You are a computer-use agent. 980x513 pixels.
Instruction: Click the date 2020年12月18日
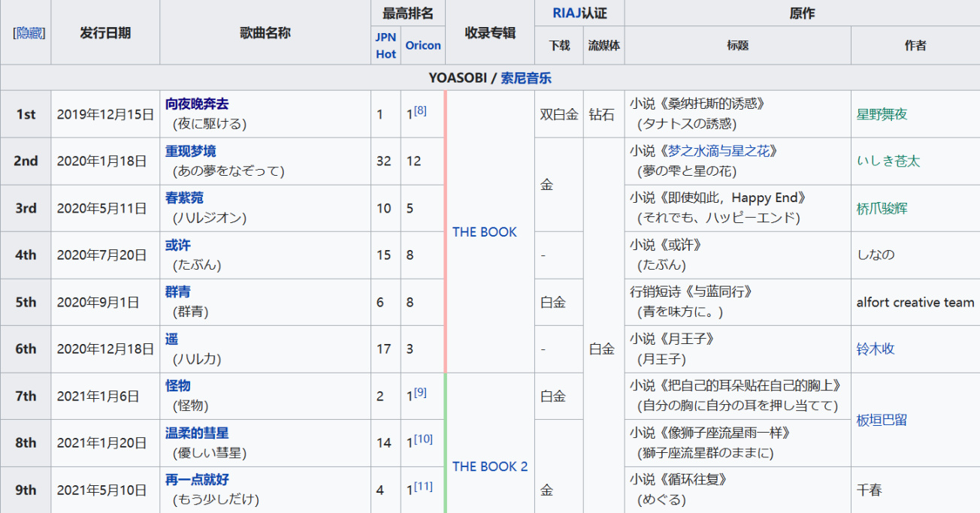(x=105, y=349)
